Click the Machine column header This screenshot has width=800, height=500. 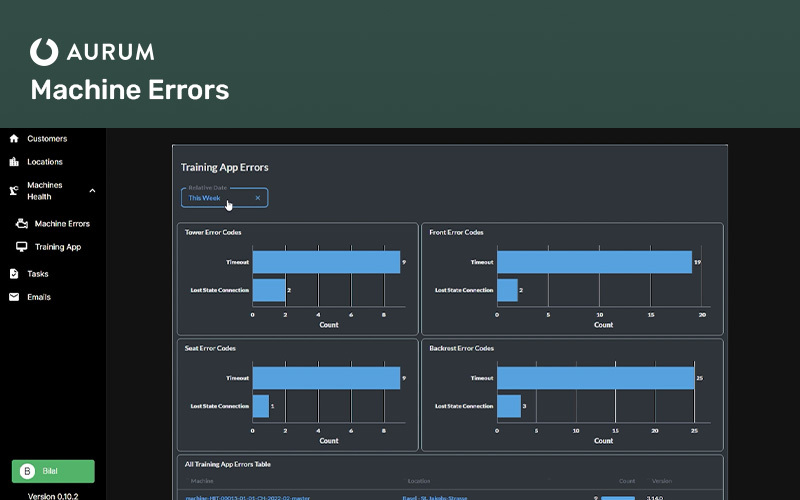point(202,481)
